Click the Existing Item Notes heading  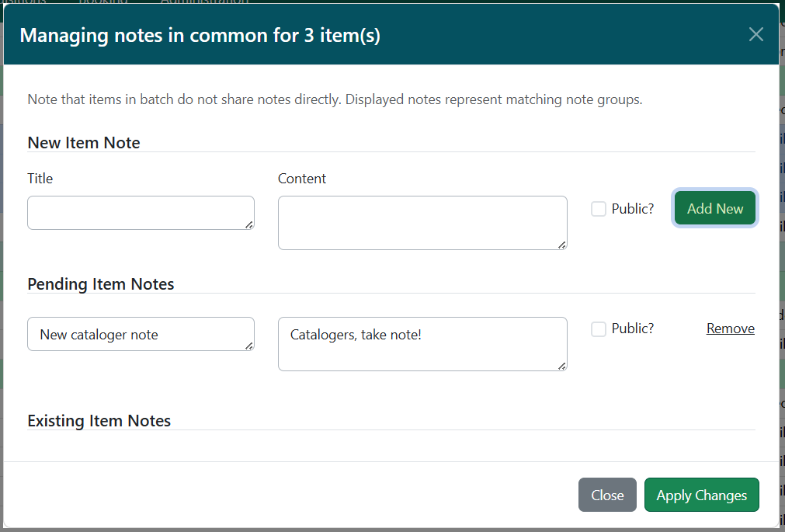(99, 420)
